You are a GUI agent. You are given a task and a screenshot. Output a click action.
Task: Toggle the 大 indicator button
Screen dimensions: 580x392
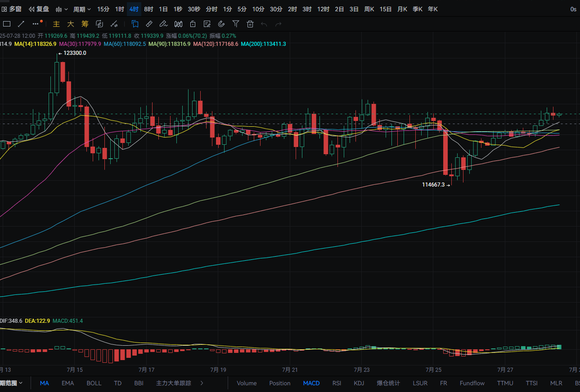click(x=71, y=24)
